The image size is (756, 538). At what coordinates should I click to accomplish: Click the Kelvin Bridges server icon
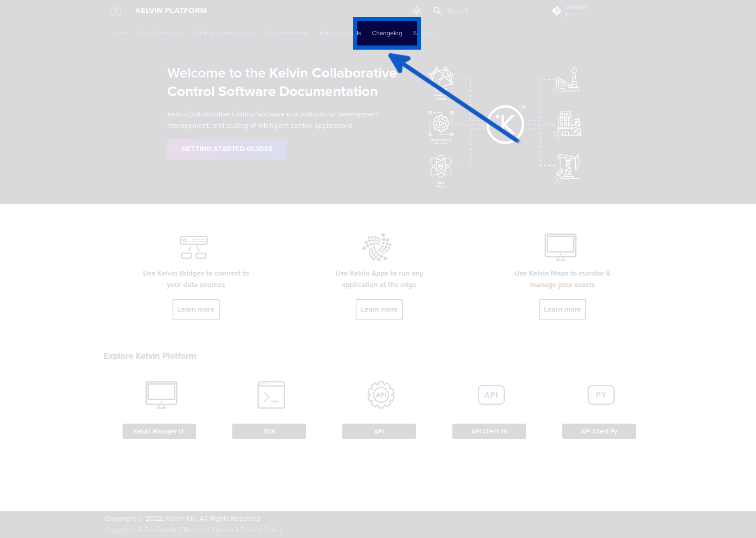coord(194,247)
